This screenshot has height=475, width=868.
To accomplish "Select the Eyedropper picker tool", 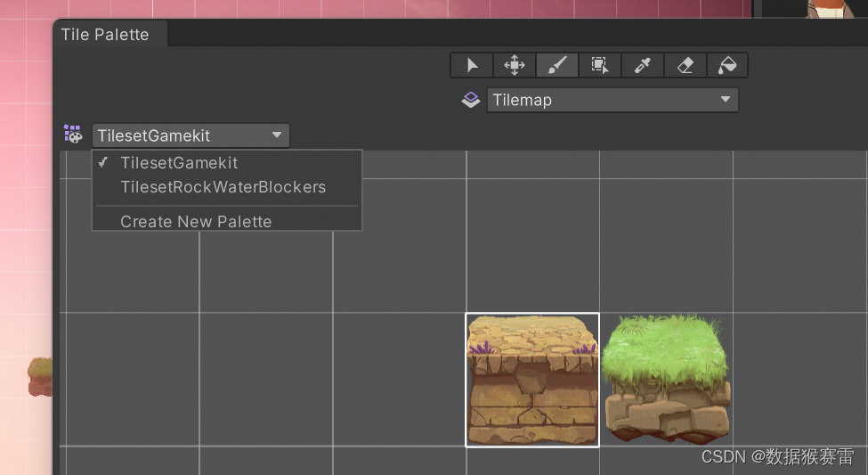I will point(642,65).
